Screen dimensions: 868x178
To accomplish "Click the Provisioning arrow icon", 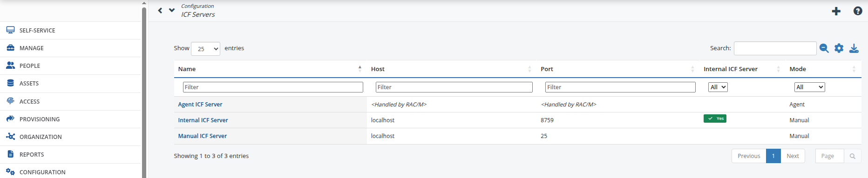I will (10, 119).
